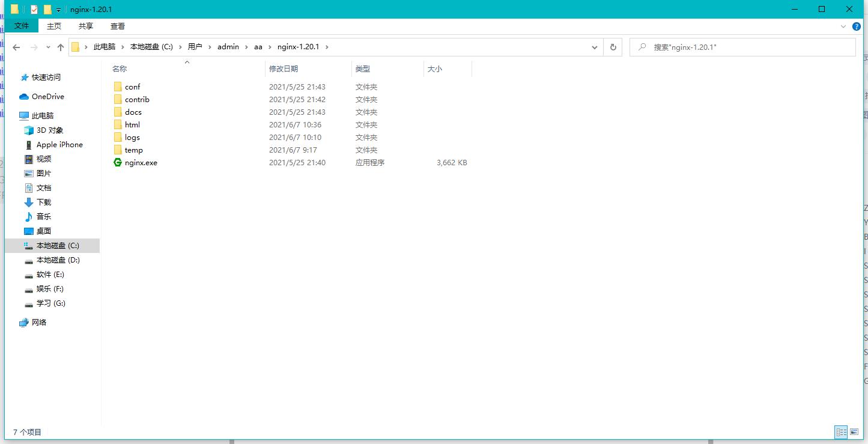Open the 主页 ribbon tab
The image size is (868, 444).
pyautogui.click(x=54, y=26)
